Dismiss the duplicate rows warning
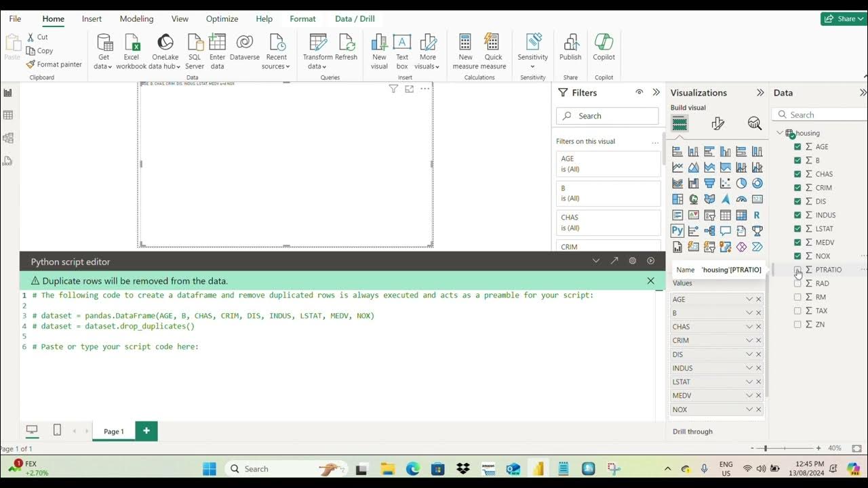Viewport: 868px width, 488px height. click(x=651, y=281)
